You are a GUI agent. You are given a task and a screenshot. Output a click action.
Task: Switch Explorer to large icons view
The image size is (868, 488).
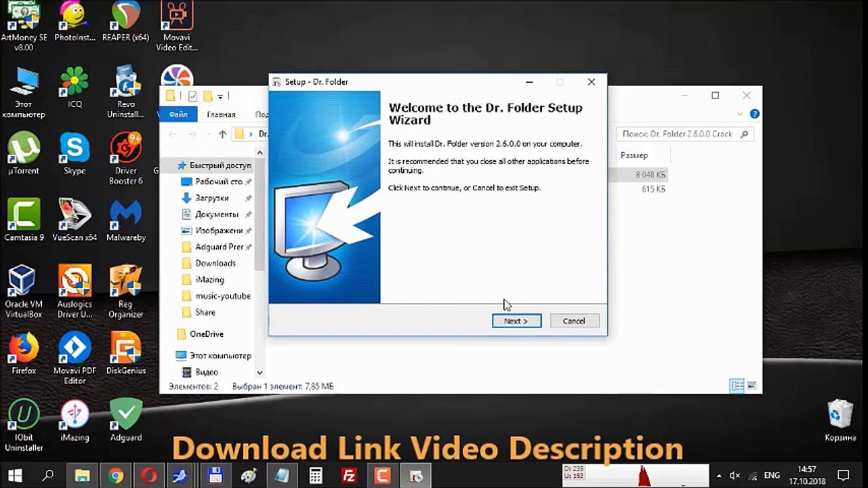pyautogui.click(x=751, y=386)
